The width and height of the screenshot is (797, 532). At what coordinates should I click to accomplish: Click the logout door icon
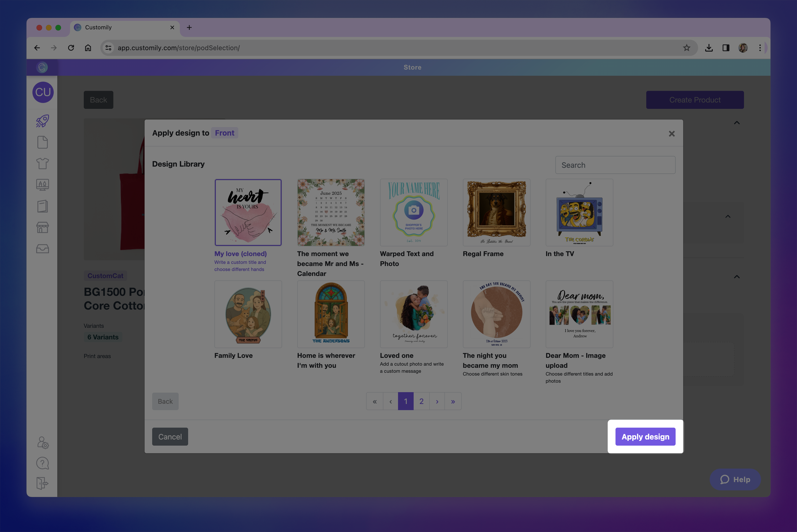[42, 483]
